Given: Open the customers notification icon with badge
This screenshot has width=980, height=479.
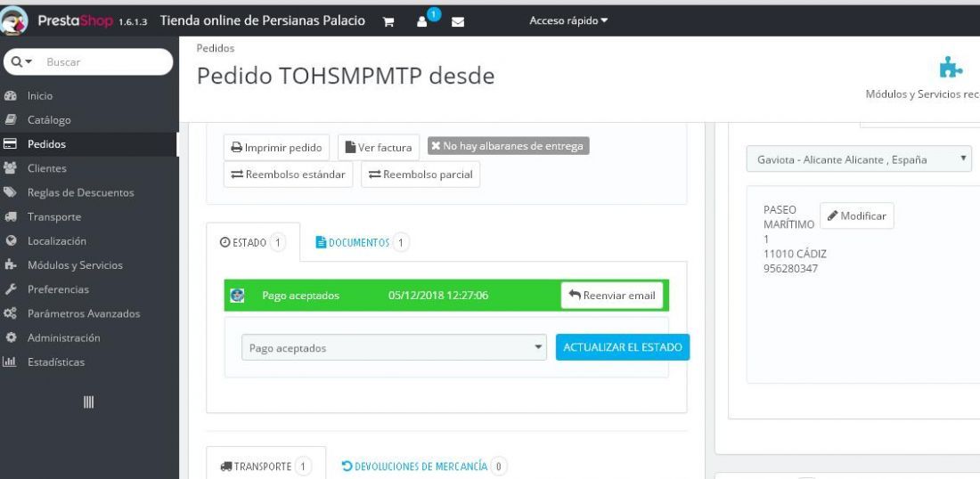Looking at the screenshot, I should pyautogui.click(x=422, y=21).
